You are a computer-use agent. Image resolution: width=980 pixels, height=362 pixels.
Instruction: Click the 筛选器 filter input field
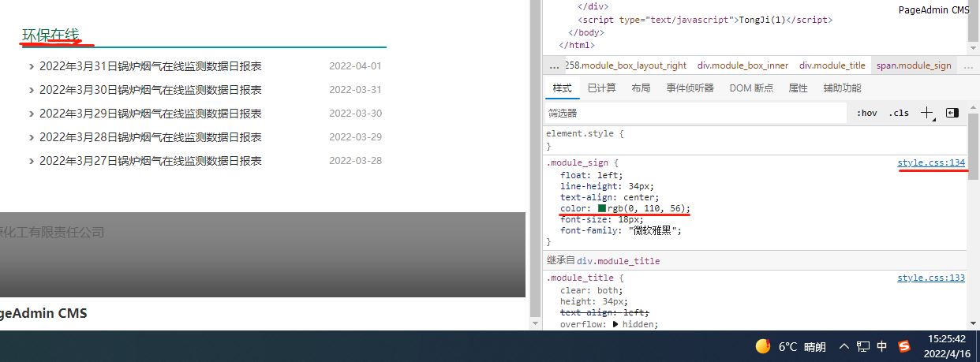click(x=696, y=113)
